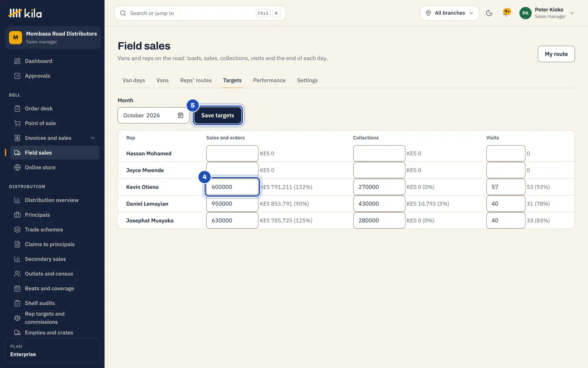The width and height of the screenshot is (588, 368).
Task: Click the Beats and coverage calendar icon
Action: pyautogui.click(x=17, y=288)
